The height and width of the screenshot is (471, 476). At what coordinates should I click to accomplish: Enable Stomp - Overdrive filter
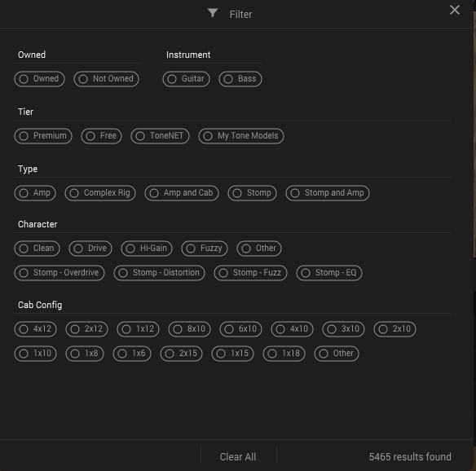(59, 273)
